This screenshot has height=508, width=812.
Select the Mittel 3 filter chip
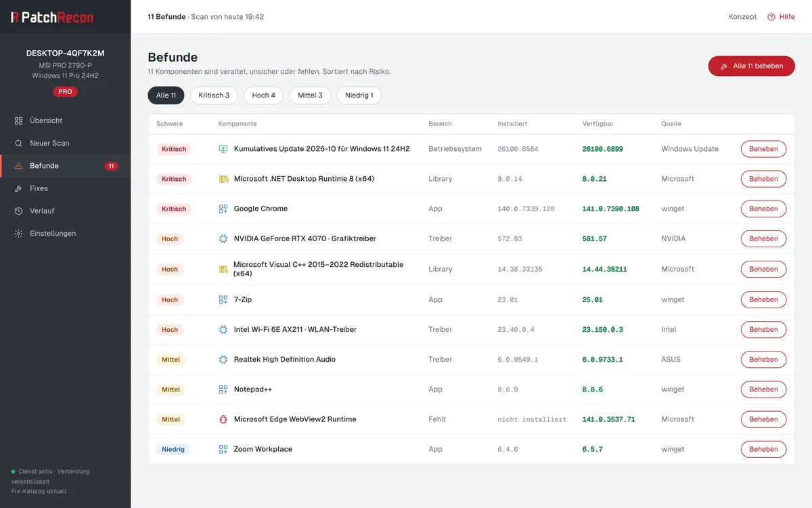310,96
